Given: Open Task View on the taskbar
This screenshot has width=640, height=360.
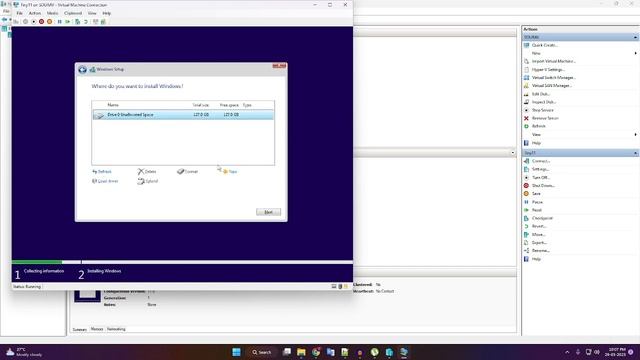Looking at the screenshot, I should pyautogui.click(x=287, y=352).
